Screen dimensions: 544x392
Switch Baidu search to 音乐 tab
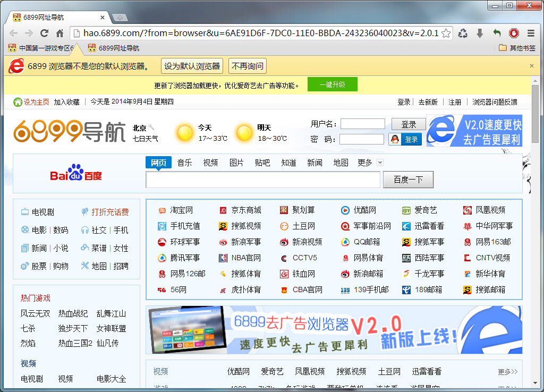point(184,163)
